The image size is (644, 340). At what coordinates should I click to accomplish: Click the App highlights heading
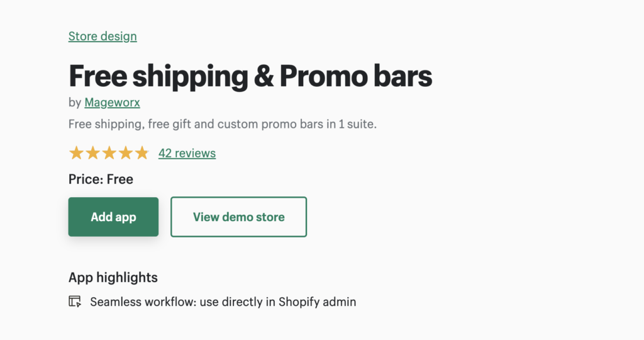pos(113,278)
